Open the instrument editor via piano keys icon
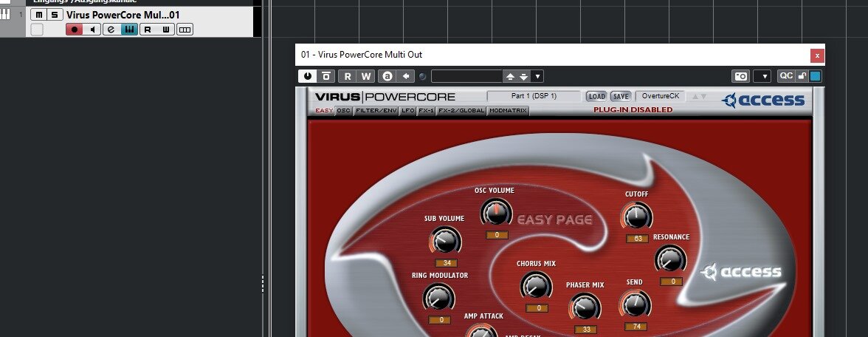Viewport: 868px width, 337px height. pos(129,30)
